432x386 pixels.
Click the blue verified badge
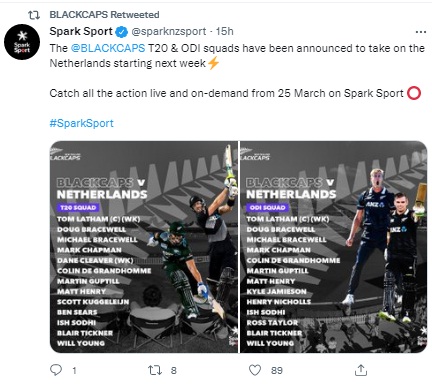pos(121,32)
